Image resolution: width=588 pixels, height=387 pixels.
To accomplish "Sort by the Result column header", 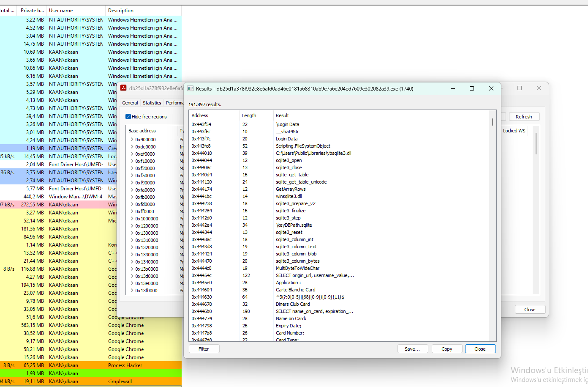I will pos(315,115).
